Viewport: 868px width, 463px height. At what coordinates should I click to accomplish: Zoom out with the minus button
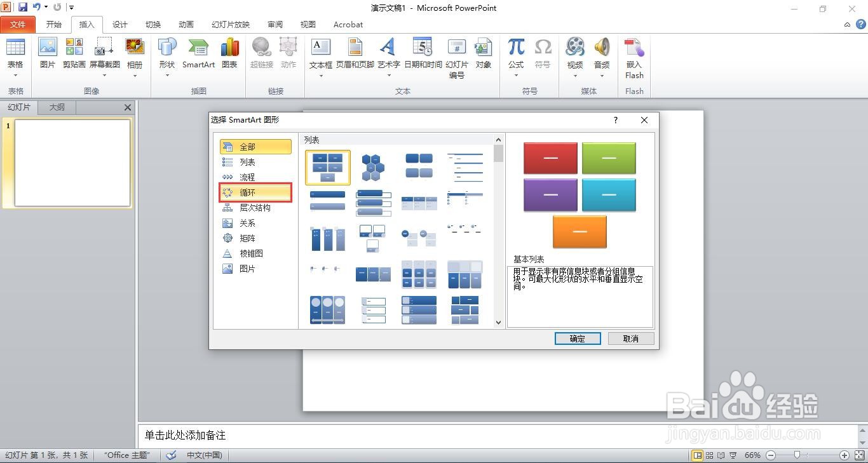tap(771, 455)
